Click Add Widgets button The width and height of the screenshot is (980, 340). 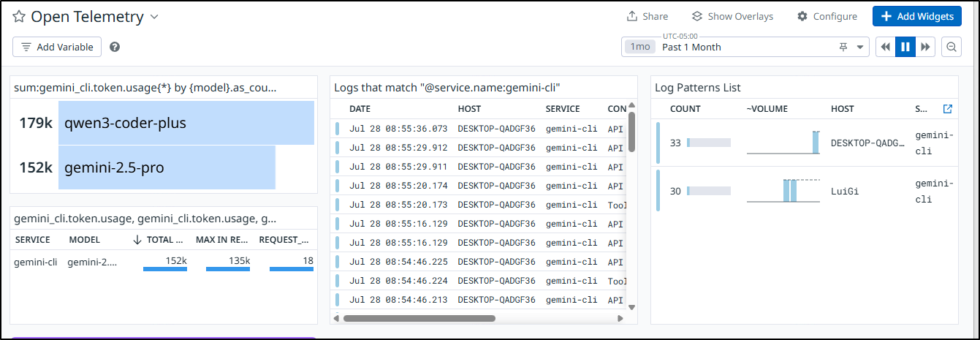917,16
